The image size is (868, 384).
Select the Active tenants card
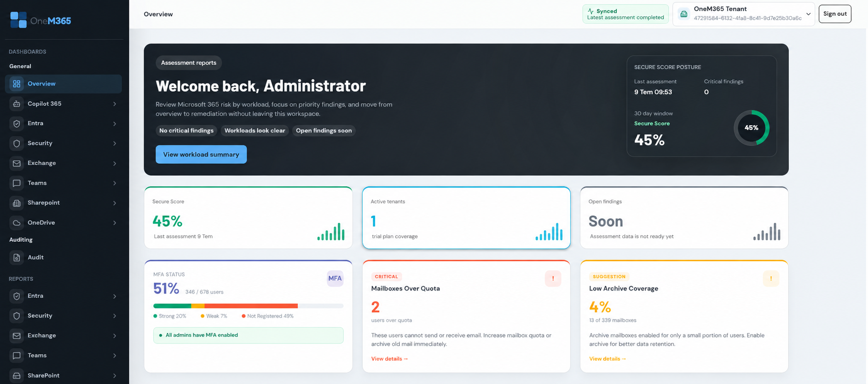pyautogui.click(x=466, y=218)
